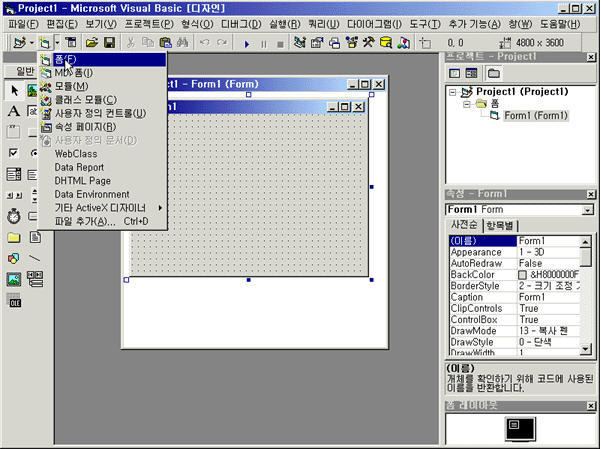
Task: Open the Data View Window icon
Action: point(386,43)
